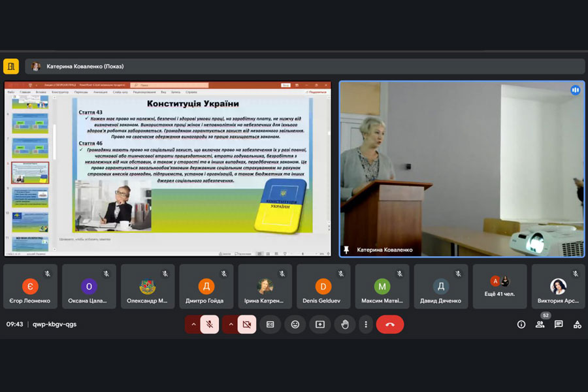Toggle the camera off button

[247, 325]
